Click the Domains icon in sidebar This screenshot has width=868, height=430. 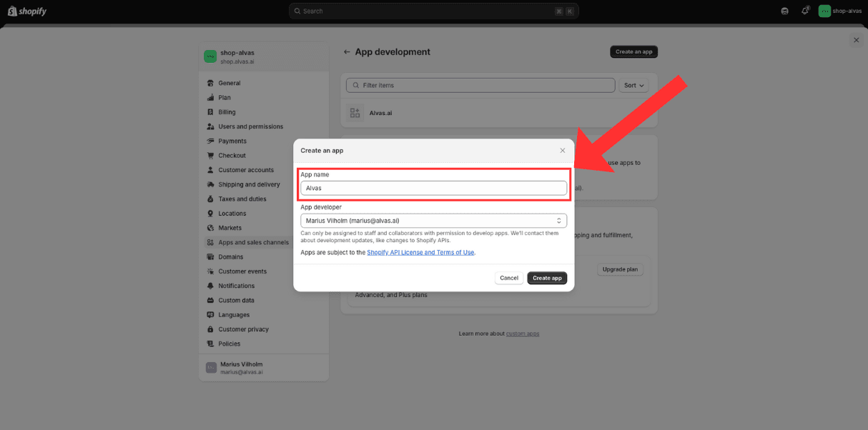pyautogui.click(x=210, y=256)
